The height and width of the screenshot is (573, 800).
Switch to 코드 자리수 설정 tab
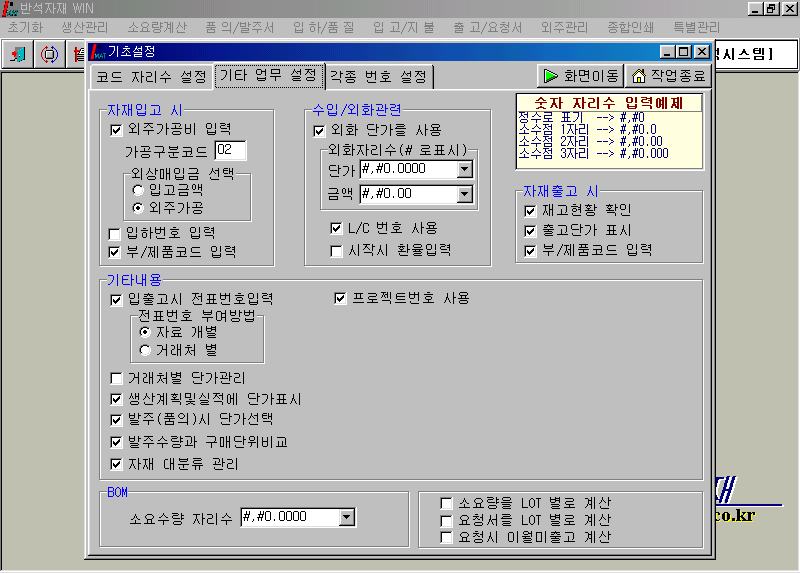tap(152, 77)
